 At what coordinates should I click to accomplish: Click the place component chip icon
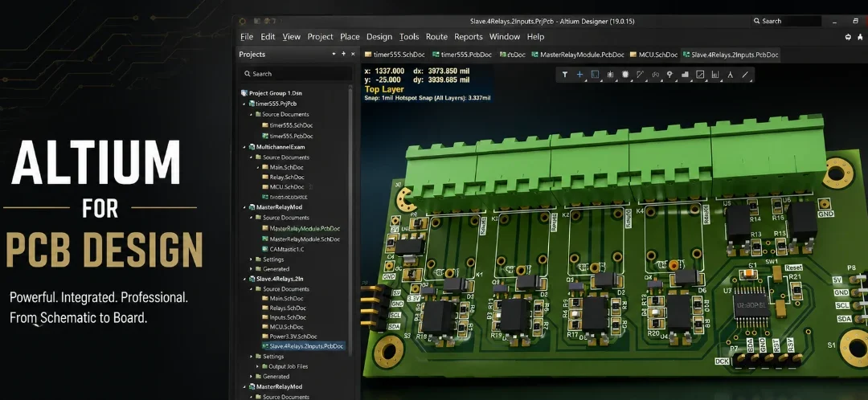click(x=625, y=75)
